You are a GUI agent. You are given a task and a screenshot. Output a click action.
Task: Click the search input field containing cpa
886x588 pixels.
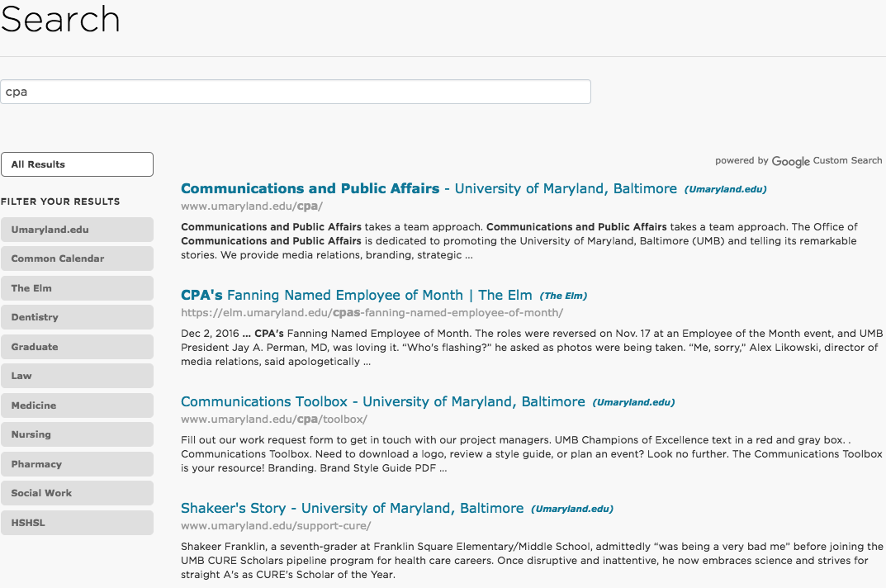tap(295, 92)
